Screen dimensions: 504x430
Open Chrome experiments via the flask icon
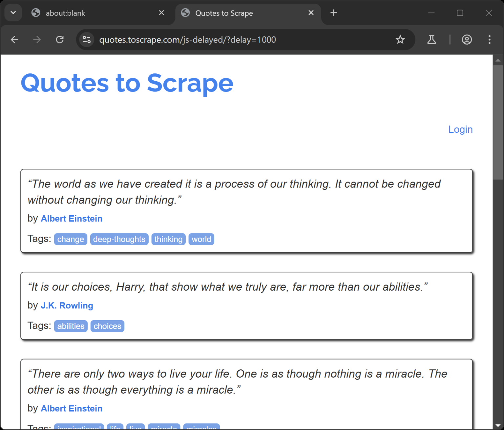coord(431,40)
